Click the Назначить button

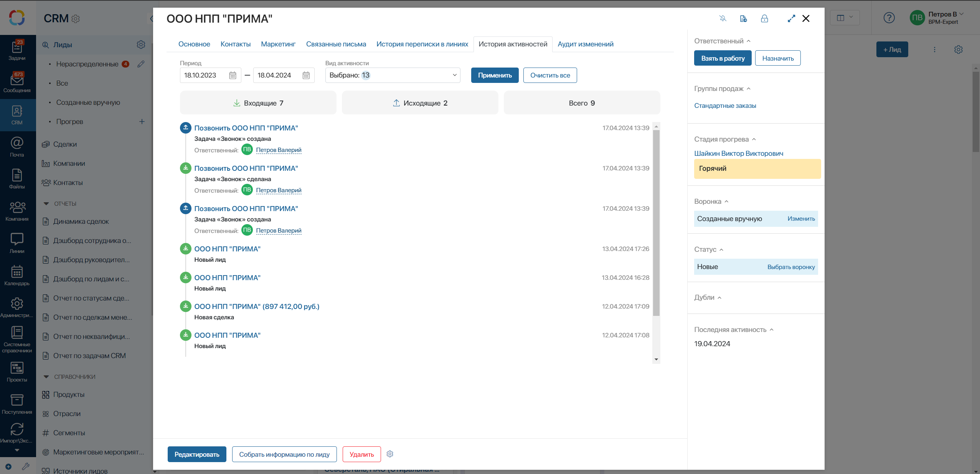pos(778,58)
